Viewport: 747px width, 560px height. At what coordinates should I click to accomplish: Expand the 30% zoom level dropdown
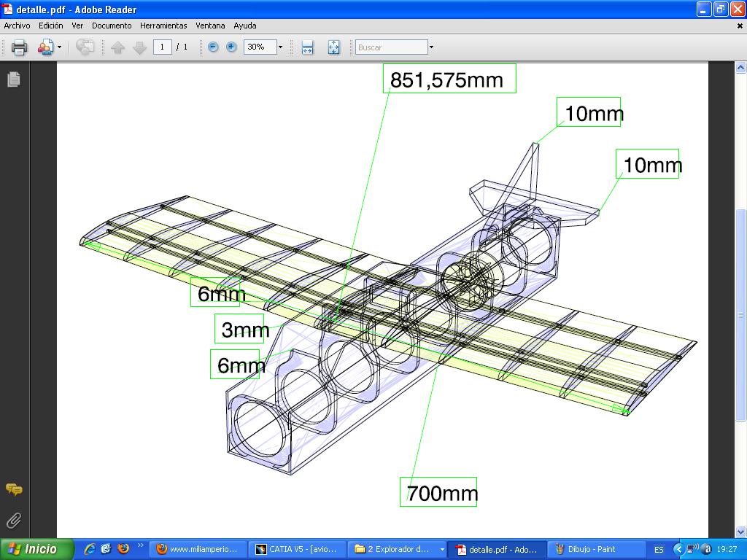click(280, 47)
